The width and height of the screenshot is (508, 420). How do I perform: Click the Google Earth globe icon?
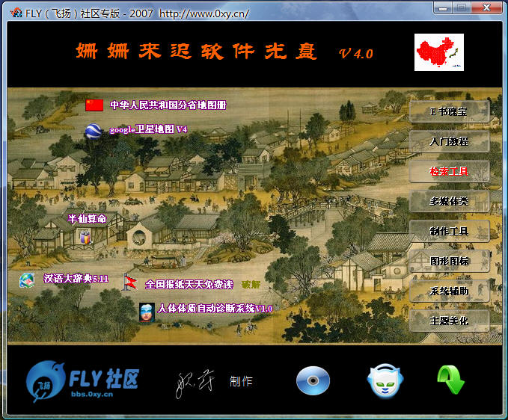(94, 131)
